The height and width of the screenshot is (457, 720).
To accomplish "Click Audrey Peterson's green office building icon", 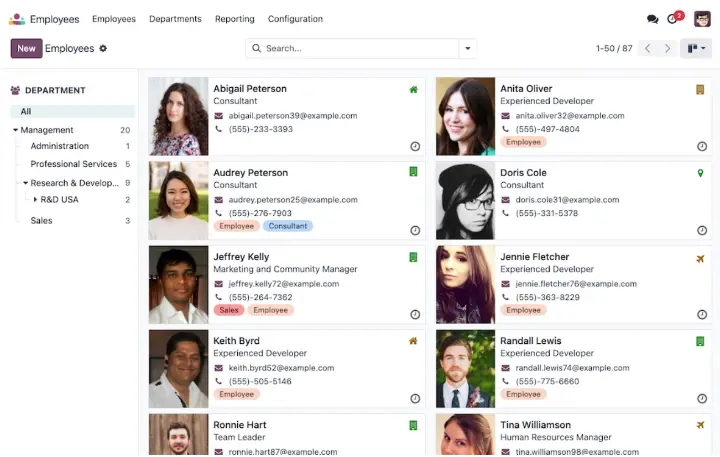I will 413,173.
